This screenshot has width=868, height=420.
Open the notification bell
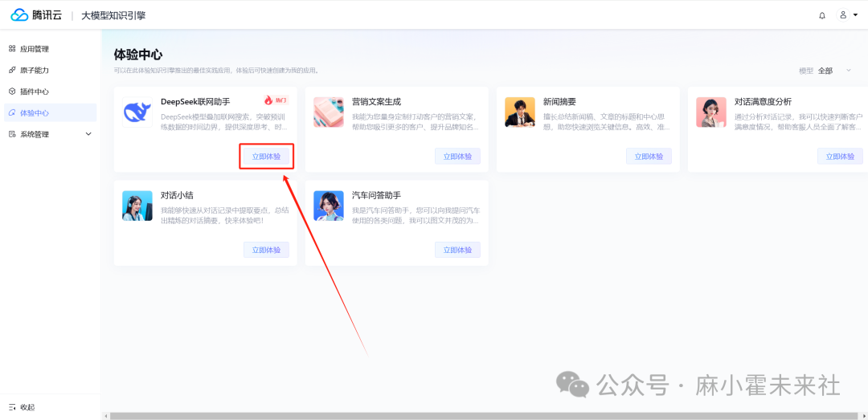822,15
